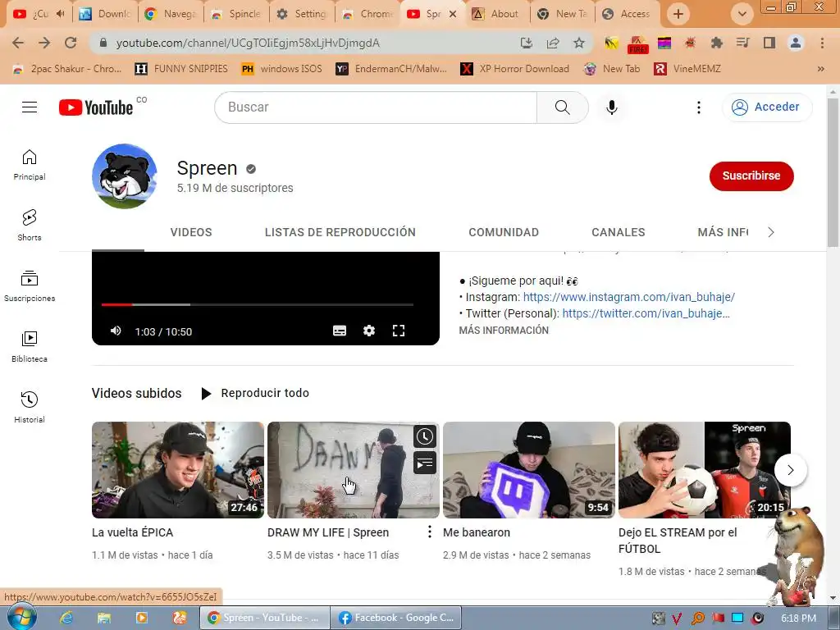Open the windows ISOS bookmark
840x630 pixels.
click(282, 69)
